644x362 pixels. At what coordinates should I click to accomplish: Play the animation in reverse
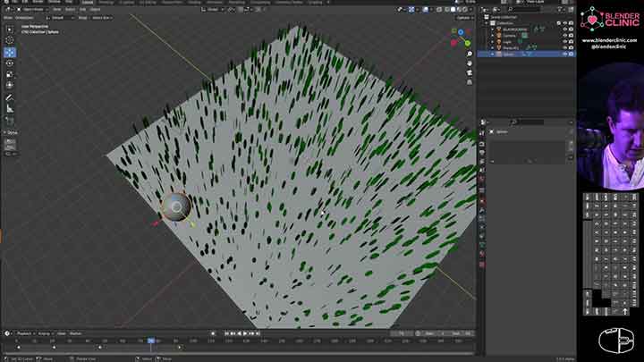(240, 333)
